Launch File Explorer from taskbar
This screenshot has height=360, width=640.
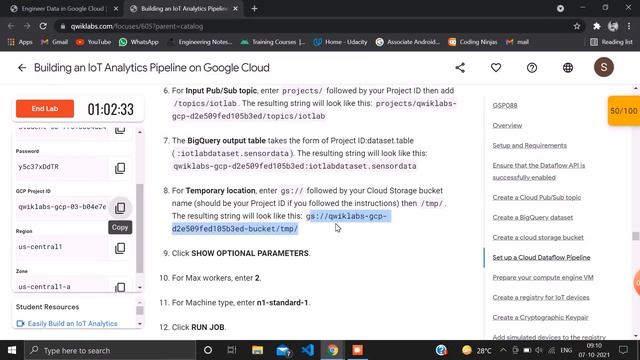[x=257, y=350]
